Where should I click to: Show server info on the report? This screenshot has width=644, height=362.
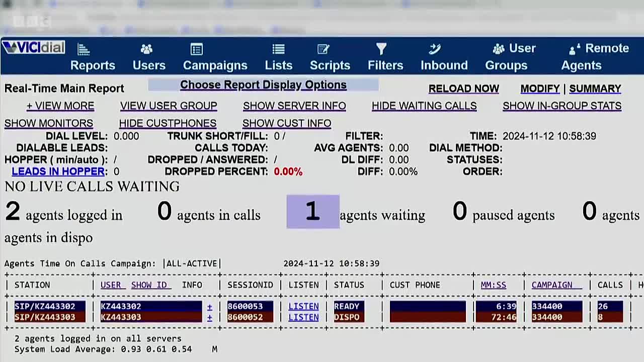[294, 106]
